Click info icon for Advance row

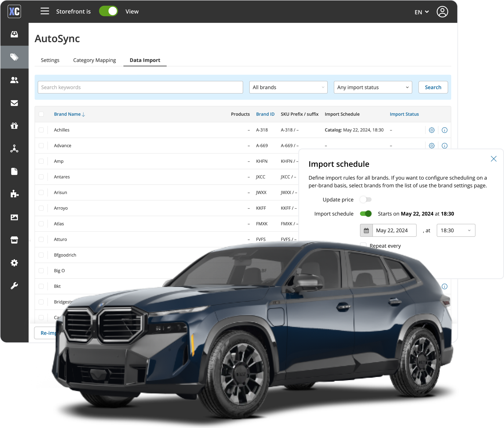(x=444, y=146)
